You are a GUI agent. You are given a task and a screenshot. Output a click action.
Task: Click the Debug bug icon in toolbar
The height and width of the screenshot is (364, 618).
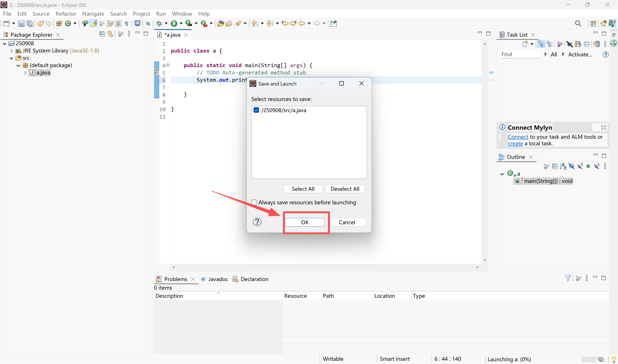(x=159, y=24)
